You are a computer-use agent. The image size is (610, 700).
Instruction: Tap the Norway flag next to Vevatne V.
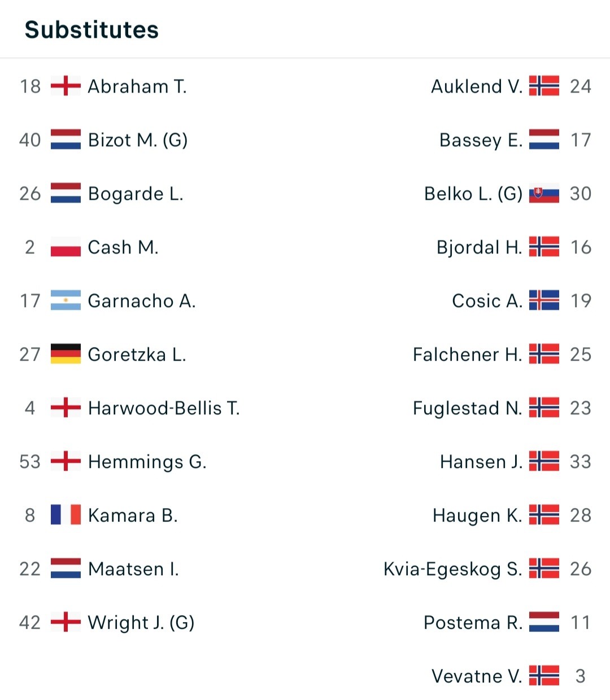pyautogui.click(x=544, y=676)
